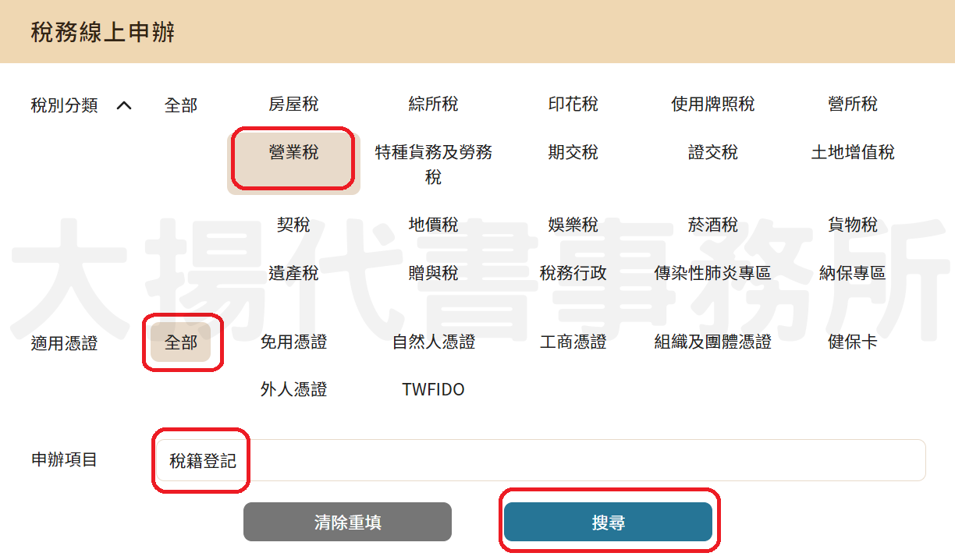
Task: Select 全部 under 適用憑證
Action: click(181, 342)
